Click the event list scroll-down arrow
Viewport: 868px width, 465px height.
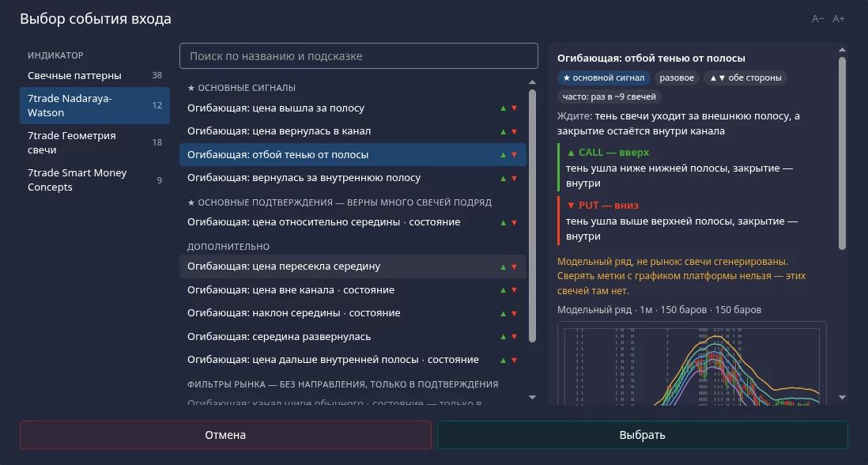coord(533,397)
